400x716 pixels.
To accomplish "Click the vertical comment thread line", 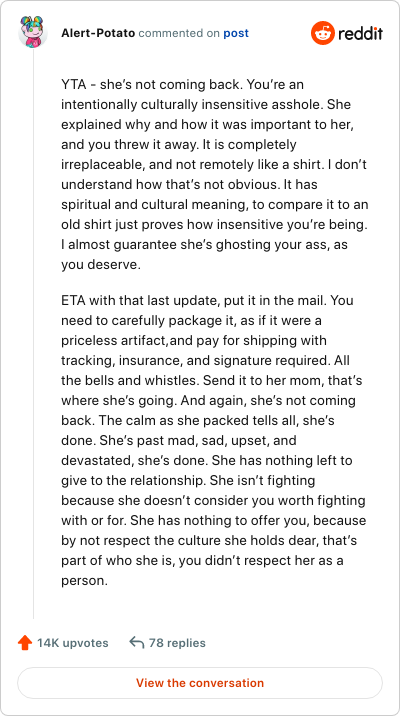I will pyautogui.click(x=33, y=333).
